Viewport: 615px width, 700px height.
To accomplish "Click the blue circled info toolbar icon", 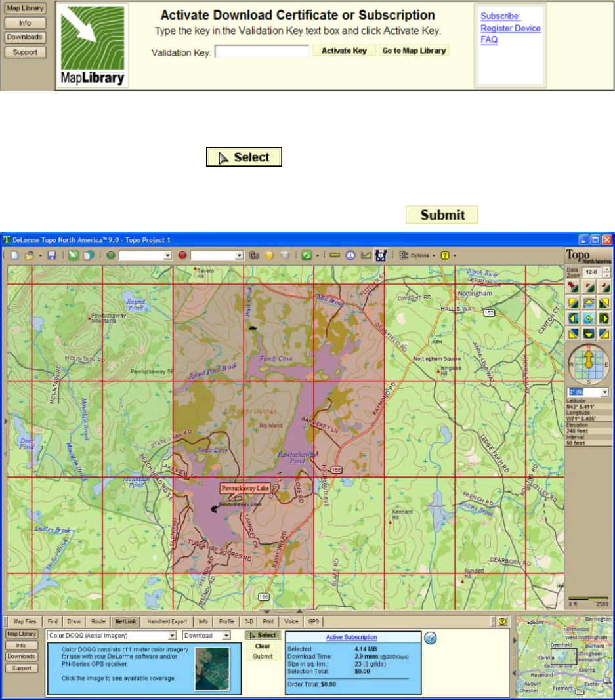I will pyautogui.click(x=350, y=255).
